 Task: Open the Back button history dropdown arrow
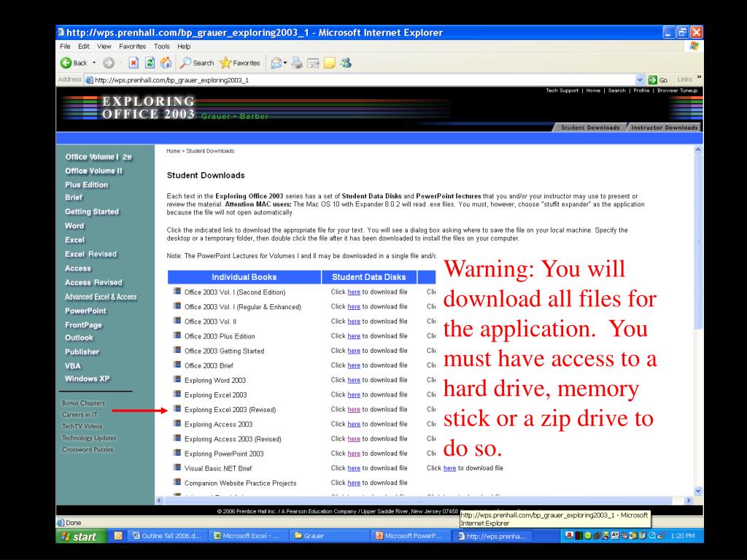coord(94,63)
